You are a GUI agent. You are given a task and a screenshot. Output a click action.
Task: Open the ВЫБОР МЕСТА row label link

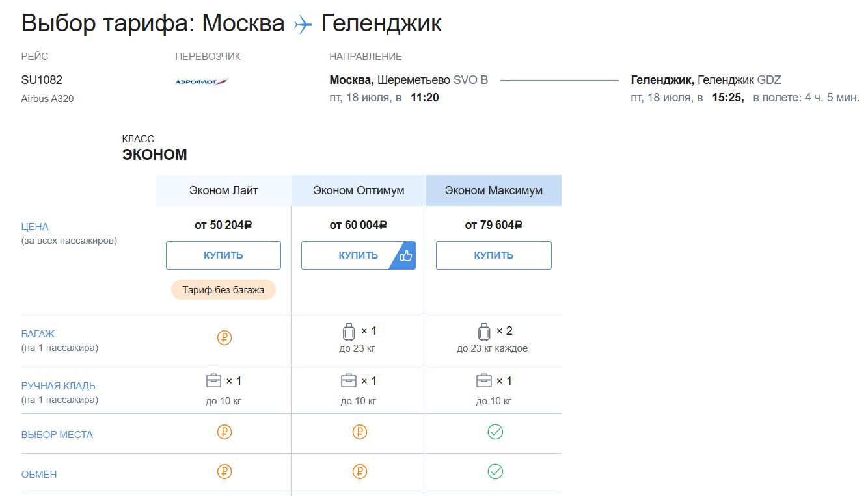57,435
